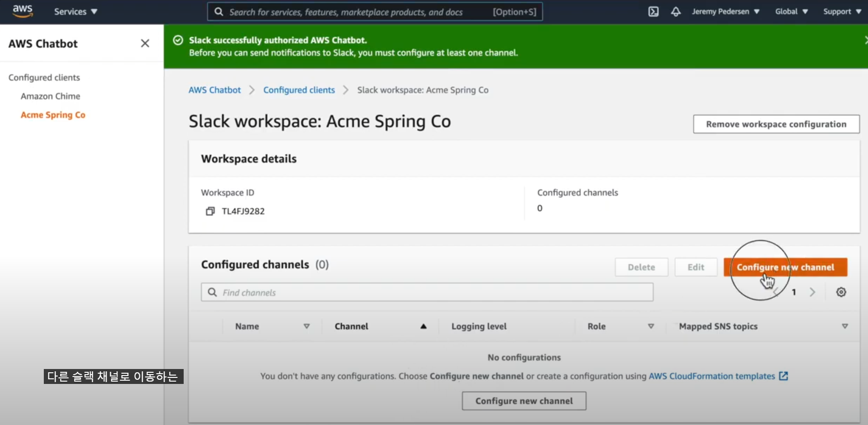Image resolution: width=868 pixels, height=425 pixels.
Task: Click the search magnifier in Find channels
Action: (213, 293)
